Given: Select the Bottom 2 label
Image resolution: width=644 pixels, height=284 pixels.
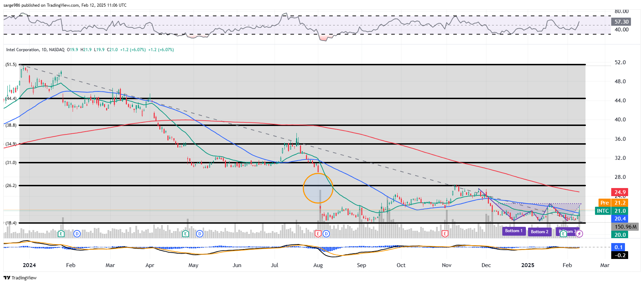Looking at the screenshot, I should tap(539, 232).
